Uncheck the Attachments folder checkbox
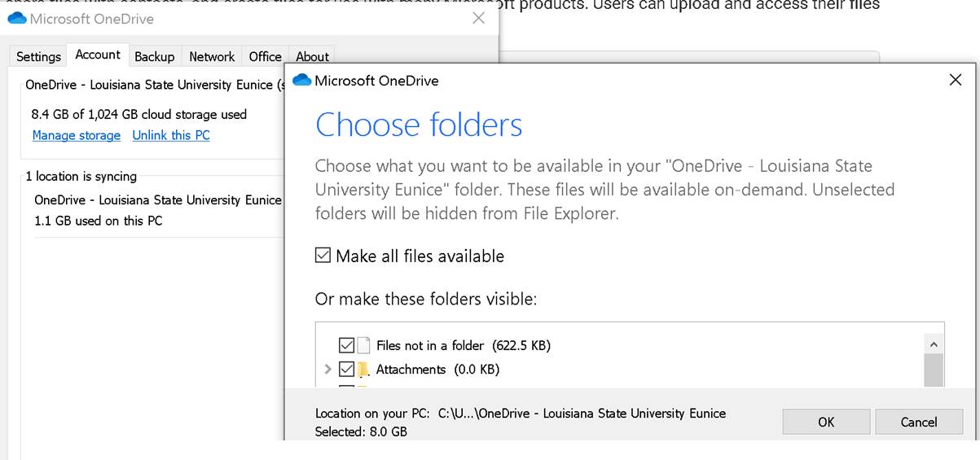This screenshot has height=460, width=980. pos(346,369)
